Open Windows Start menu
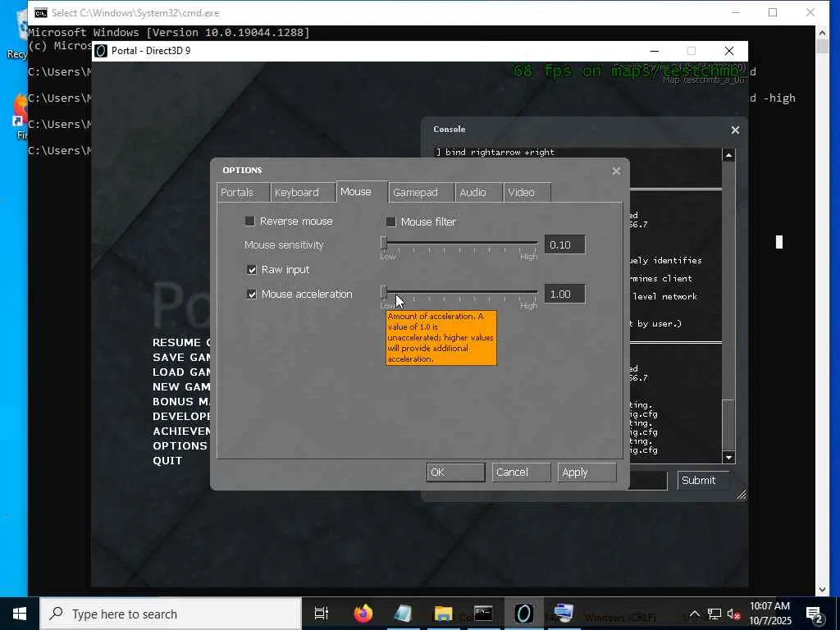 pos(20,614)
